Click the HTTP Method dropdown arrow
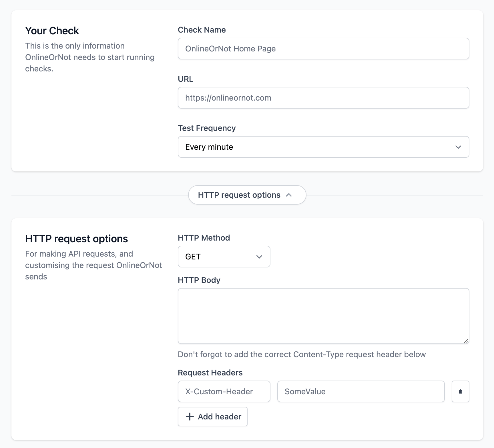Image resolution: width=494 pixels, height=448 pixels. (259, 257)
